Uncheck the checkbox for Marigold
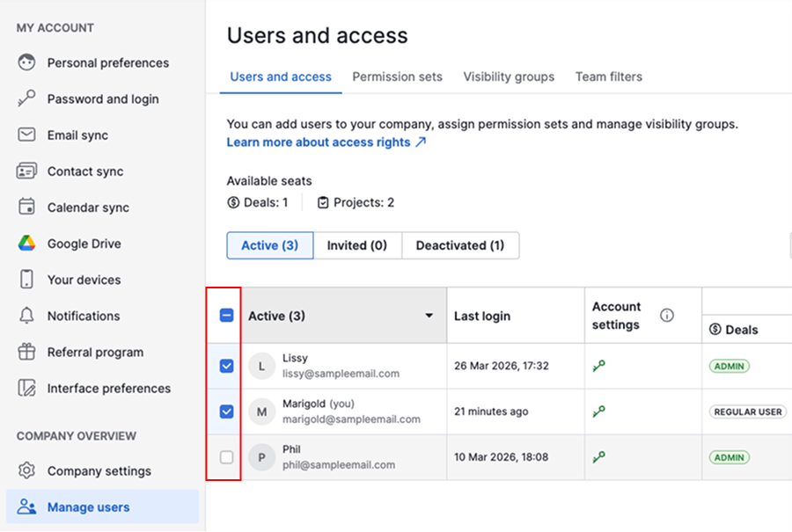Viewport: 792px width, 532px height. [226, 412]
